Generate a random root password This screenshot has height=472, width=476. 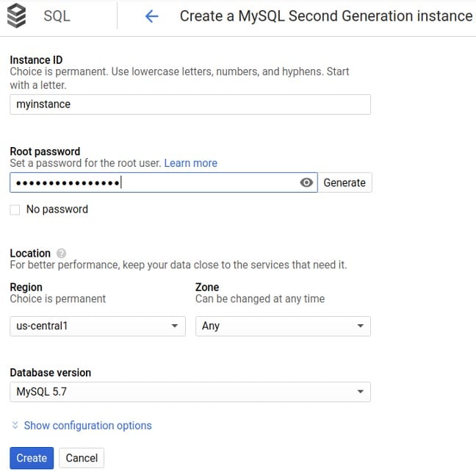[344, 183]
